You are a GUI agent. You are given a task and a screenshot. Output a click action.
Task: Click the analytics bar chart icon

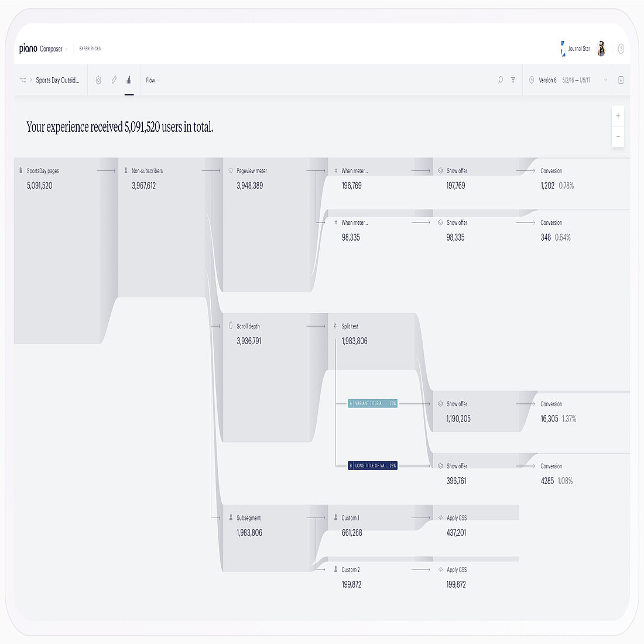pyautogui.click(x=129, y=80)
